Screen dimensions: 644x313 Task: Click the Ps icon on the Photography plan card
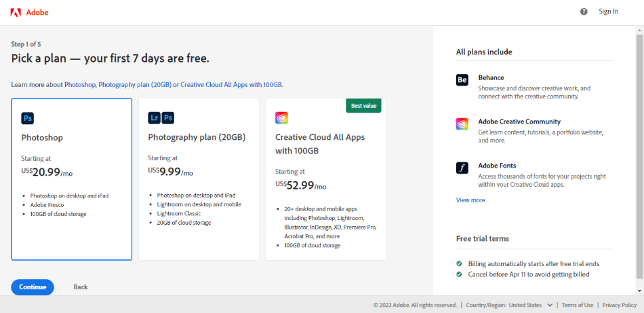[168, 118]
